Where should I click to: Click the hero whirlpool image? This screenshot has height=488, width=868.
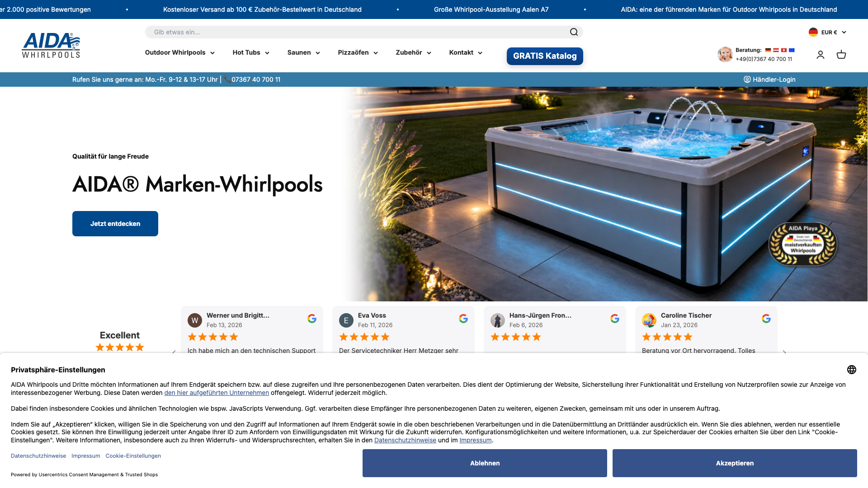(606, 194)
